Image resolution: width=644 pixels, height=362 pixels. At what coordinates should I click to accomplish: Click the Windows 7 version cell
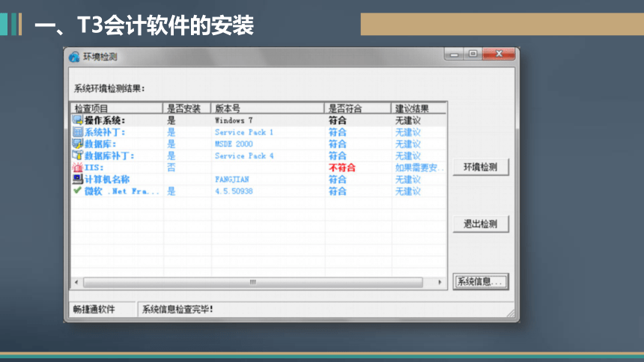(x=234, y=120)
